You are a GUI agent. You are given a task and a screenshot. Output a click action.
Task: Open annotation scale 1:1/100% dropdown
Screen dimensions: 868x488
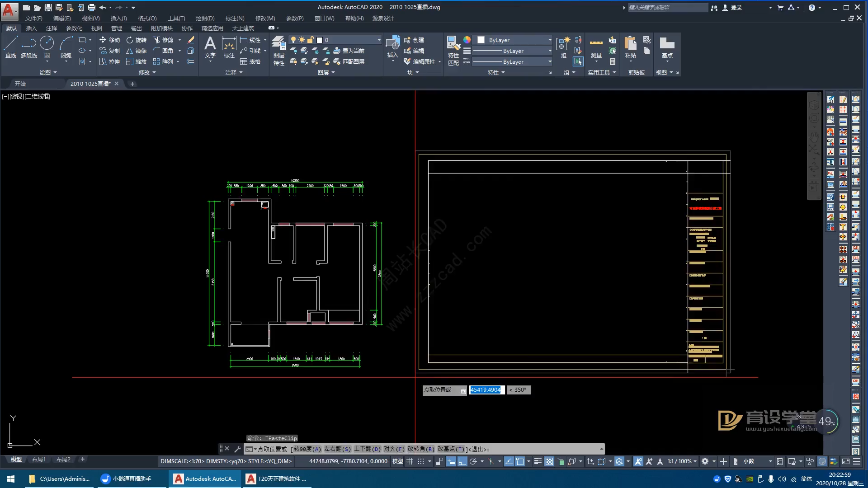pyautogui.click(x=682, y=461)
